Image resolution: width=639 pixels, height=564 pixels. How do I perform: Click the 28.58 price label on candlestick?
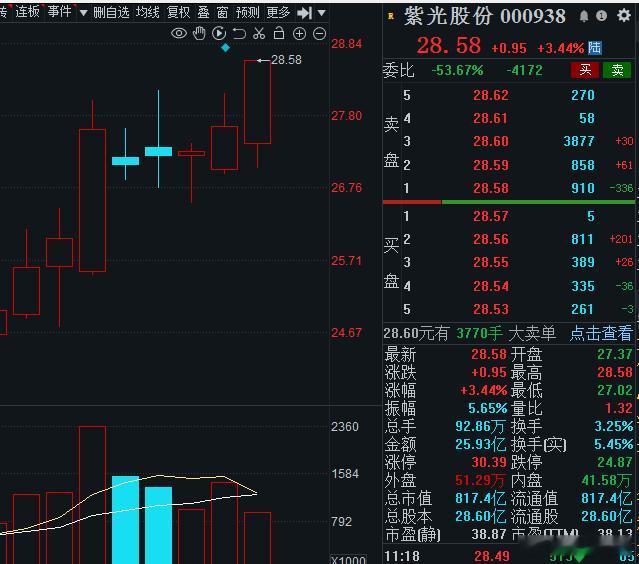286,60
